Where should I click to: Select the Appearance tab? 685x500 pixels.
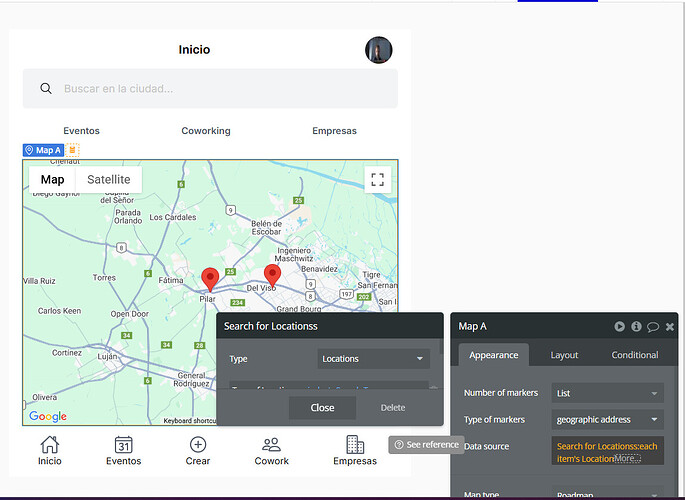tap(494, 355)
